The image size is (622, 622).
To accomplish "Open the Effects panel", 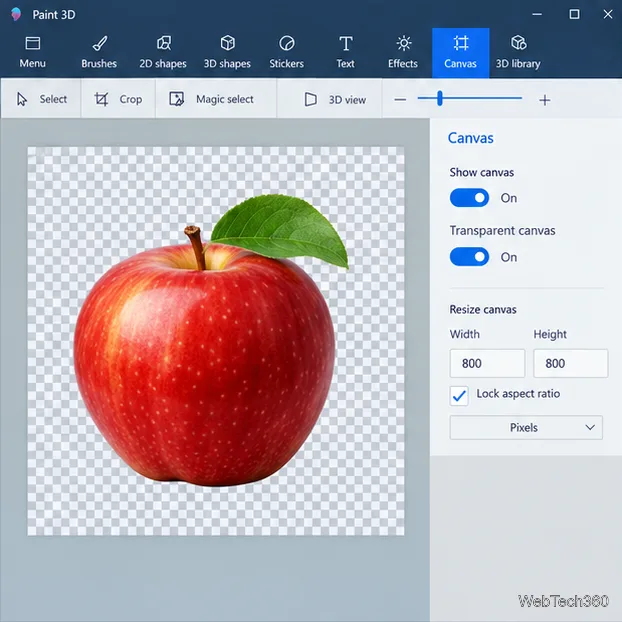I will [403, 52].
